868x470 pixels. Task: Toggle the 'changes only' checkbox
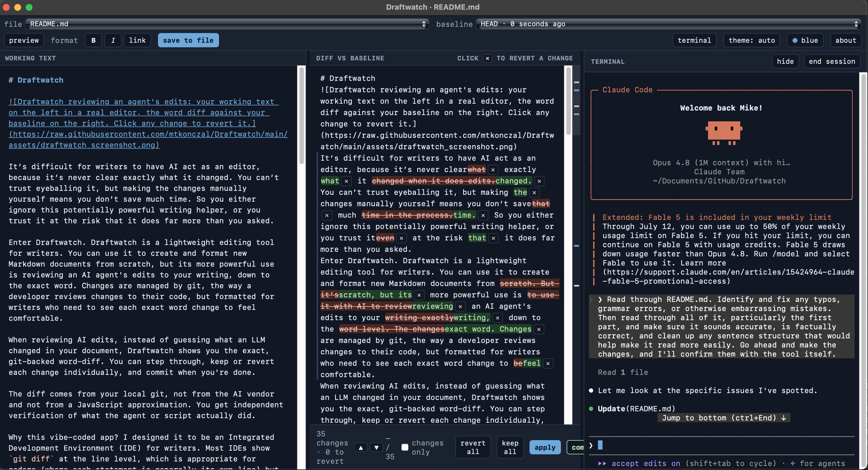[x=405, y=447]
